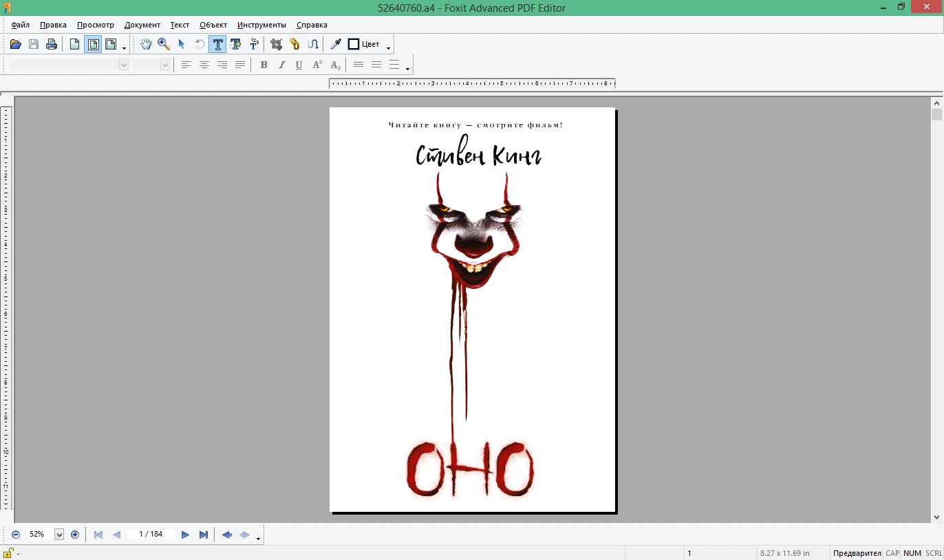The width and height of the screenshot is (944, 560).
Task: Go to the first page
Action: tap(98, 535)
